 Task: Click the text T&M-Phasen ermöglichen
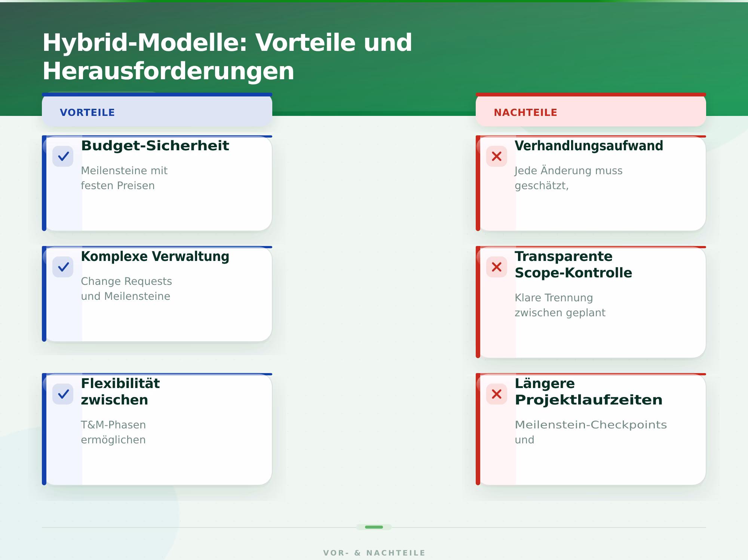[113, 432]
